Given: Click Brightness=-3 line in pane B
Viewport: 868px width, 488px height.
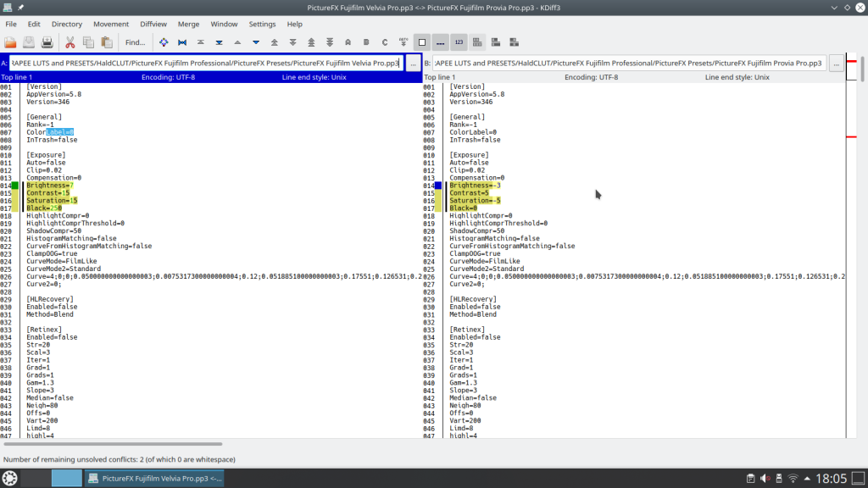Looking at the screenshot, I should click(x=475, y=186).
